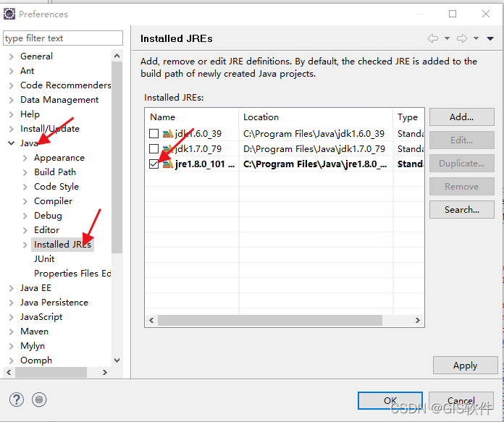Expand the Installed JREs subnode arrow
The image size is (504, 422).
(25, 245)
